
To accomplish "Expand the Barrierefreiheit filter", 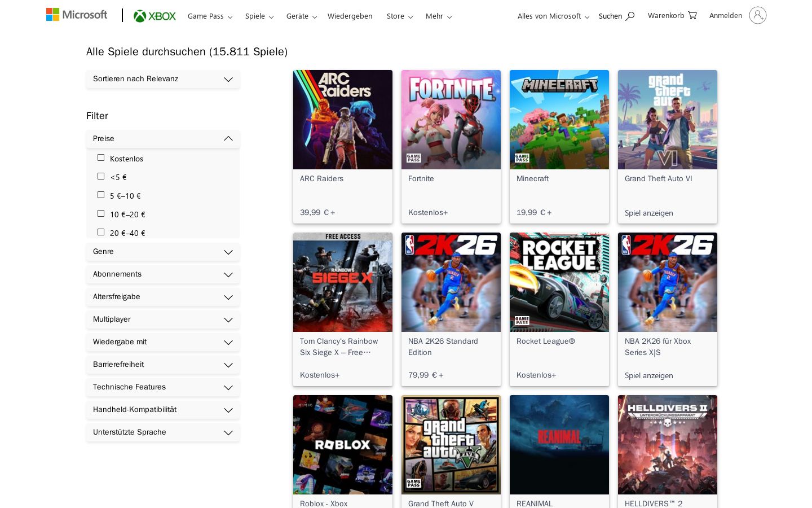I will [163, 365].
